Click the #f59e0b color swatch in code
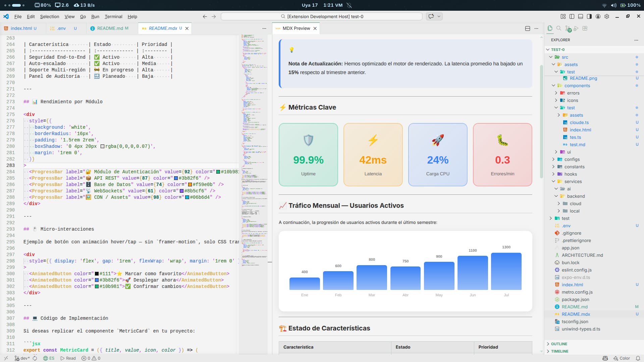This screenshot has width=644, height=362. [190, 185]
